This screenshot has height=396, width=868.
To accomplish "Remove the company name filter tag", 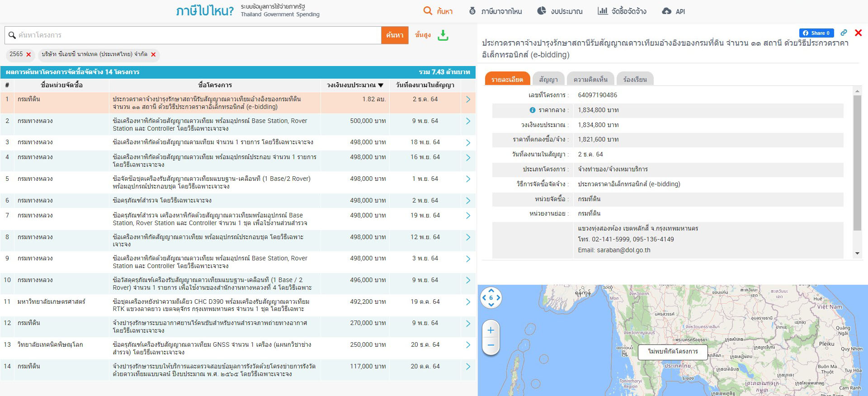I will click(x=153, y=55).
